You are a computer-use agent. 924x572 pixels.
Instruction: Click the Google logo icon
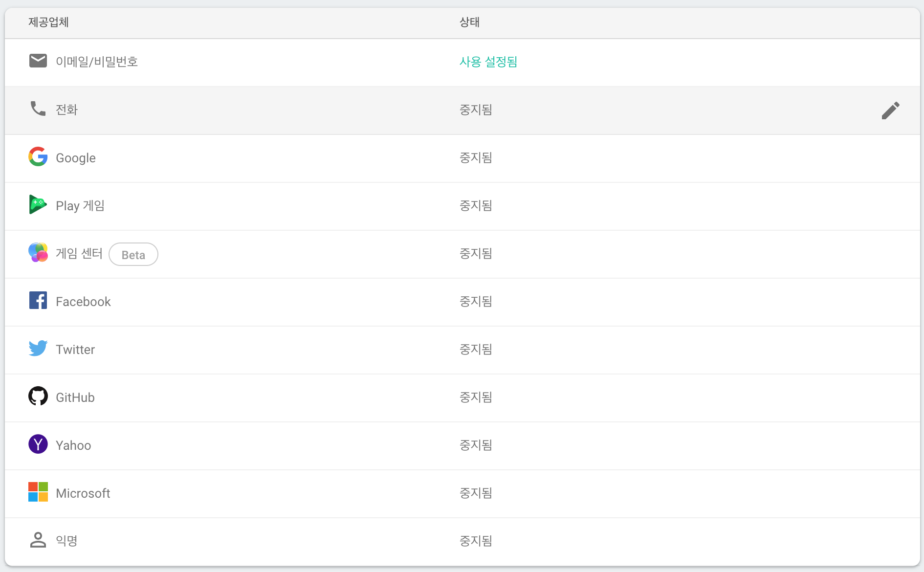pos(38,157)
